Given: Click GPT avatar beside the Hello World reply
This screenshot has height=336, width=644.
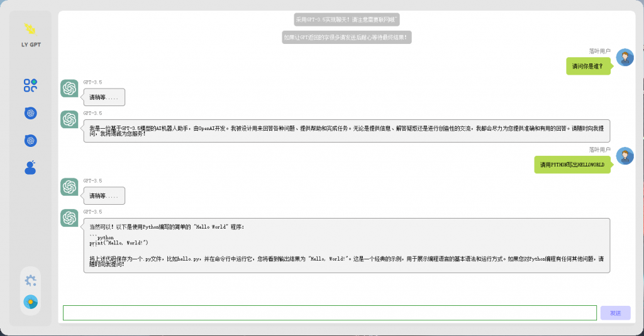Looking at the screenshot, I should 69,218.
